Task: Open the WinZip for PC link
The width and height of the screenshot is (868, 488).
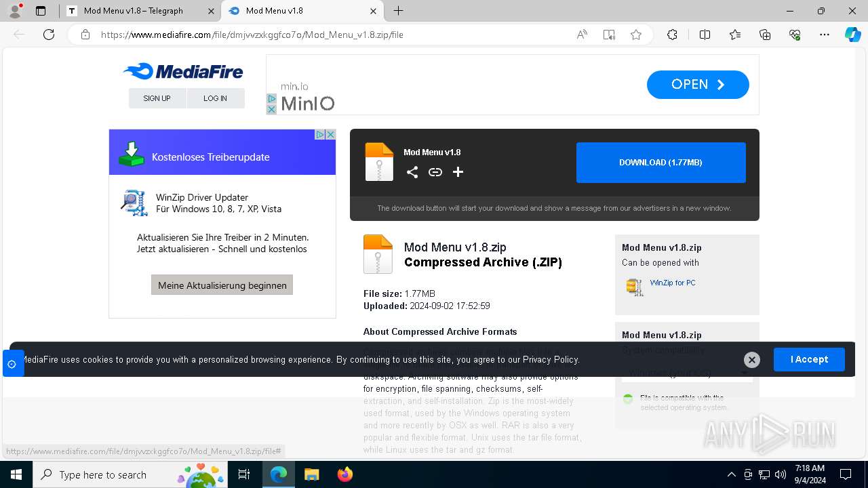Action: [x=673, y=283]
